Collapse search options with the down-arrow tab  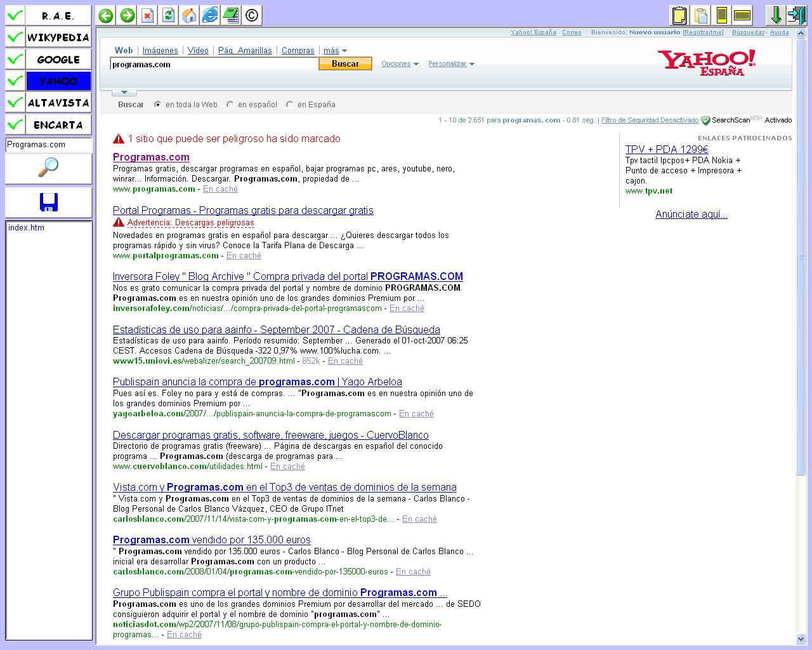coord(124,93)
